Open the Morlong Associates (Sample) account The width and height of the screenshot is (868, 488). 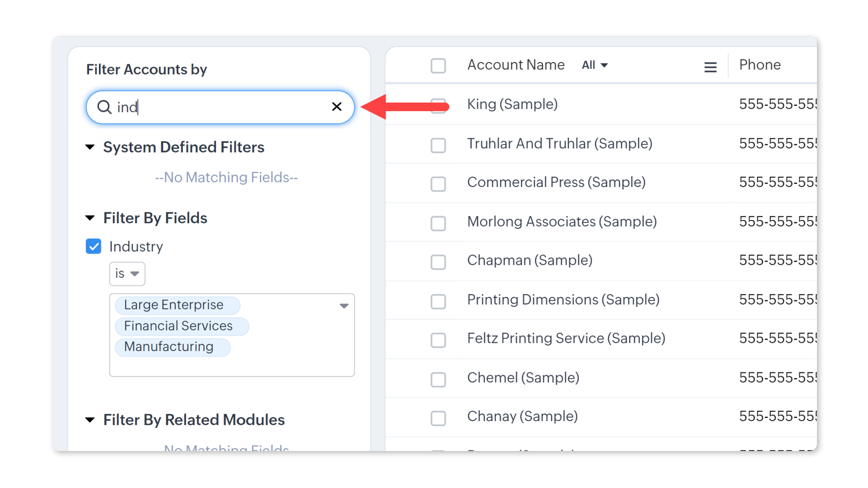[561, 222]
